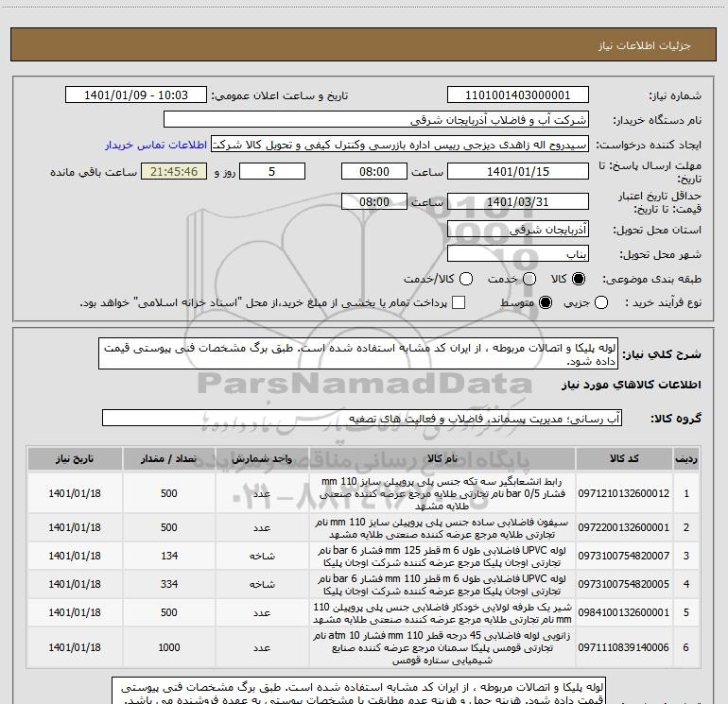Click the شرح کلی نیاز description box

(x=358, y=353)
